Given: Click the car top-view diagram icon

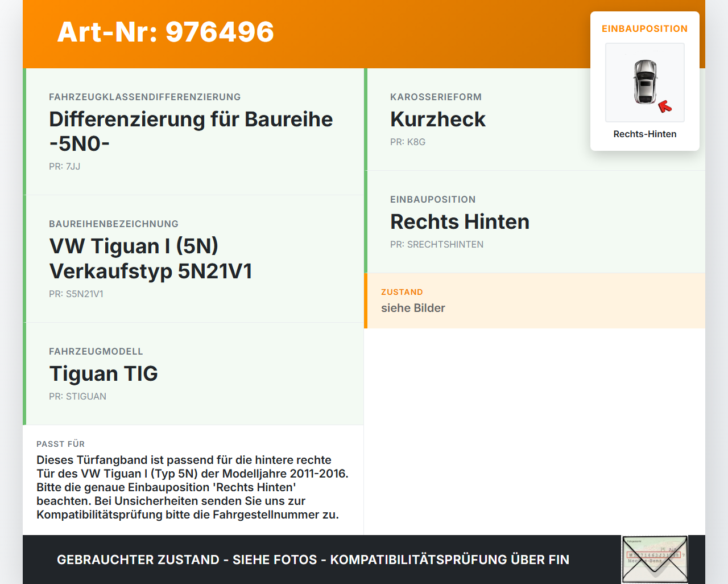Looking at the screenshot, I should click(644, 83).
